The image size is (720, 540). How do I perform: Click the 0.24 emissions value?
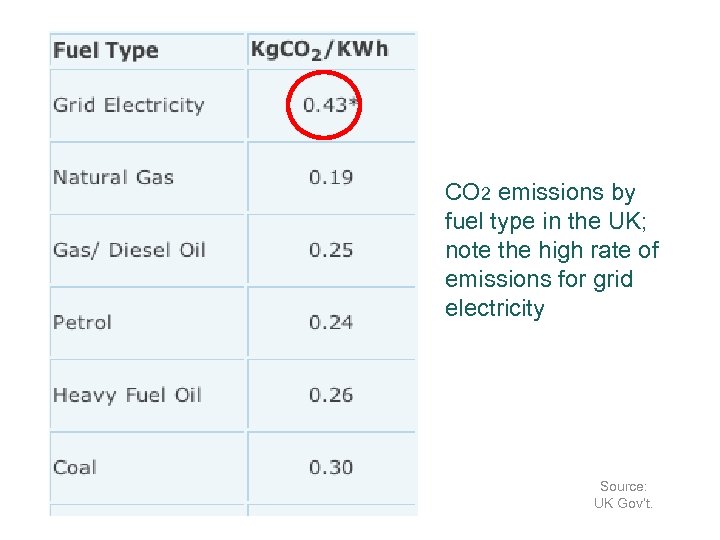coord(330,322)
